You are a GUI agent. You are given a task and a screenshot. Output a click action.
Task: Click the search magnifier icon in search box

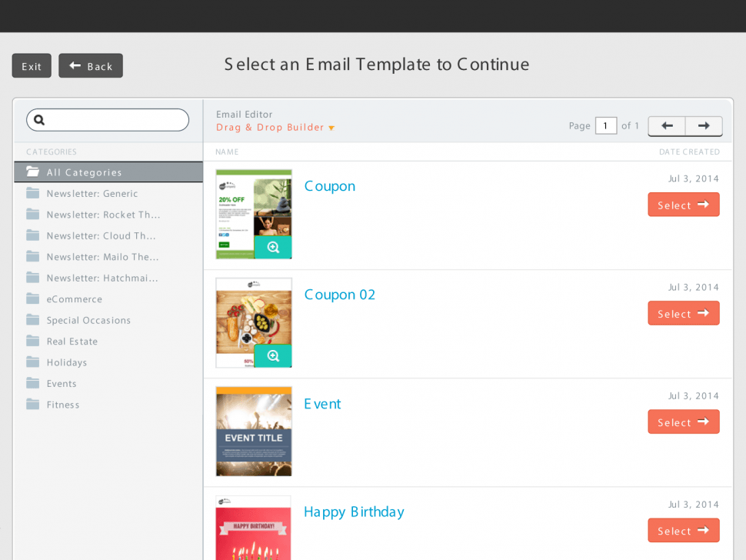(x=40, y=120)
